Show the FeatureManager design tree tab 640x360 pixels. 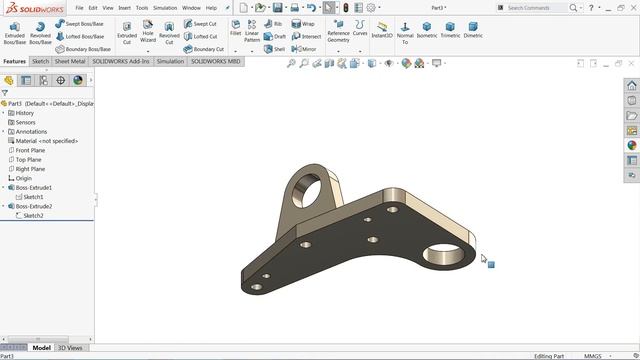click(9, 80)
